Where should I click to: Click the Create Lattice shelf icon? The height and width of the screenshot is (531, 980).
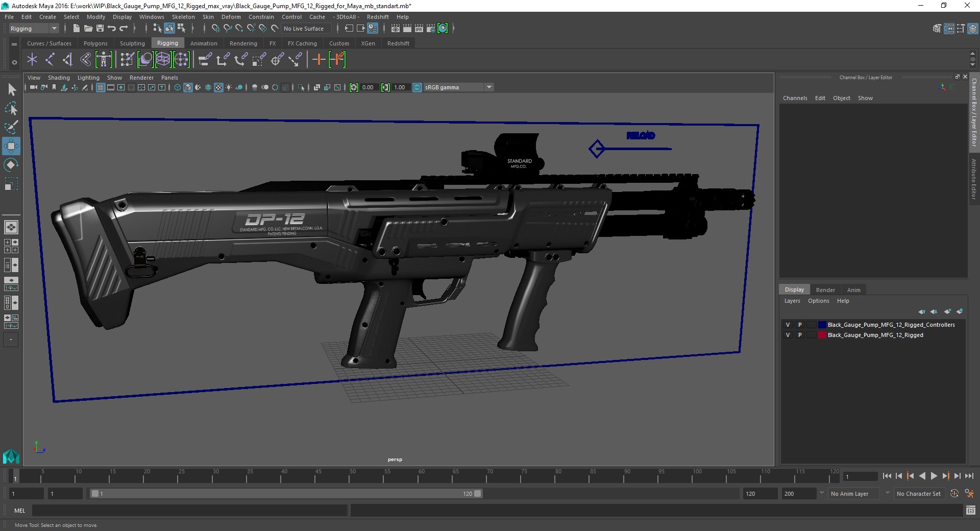[x=163, y=60]
